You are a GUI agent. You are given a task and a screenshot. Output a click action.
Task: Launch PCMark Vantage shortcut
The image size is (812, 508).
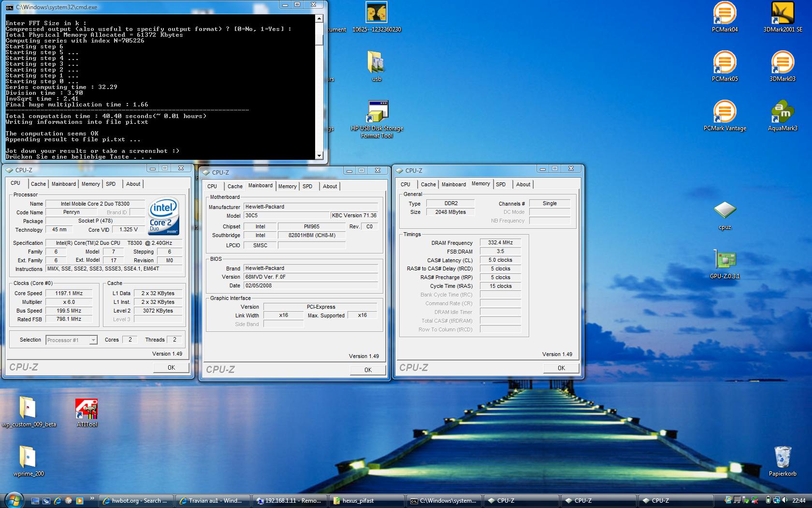pyautogui.click(x=725, y=116)
